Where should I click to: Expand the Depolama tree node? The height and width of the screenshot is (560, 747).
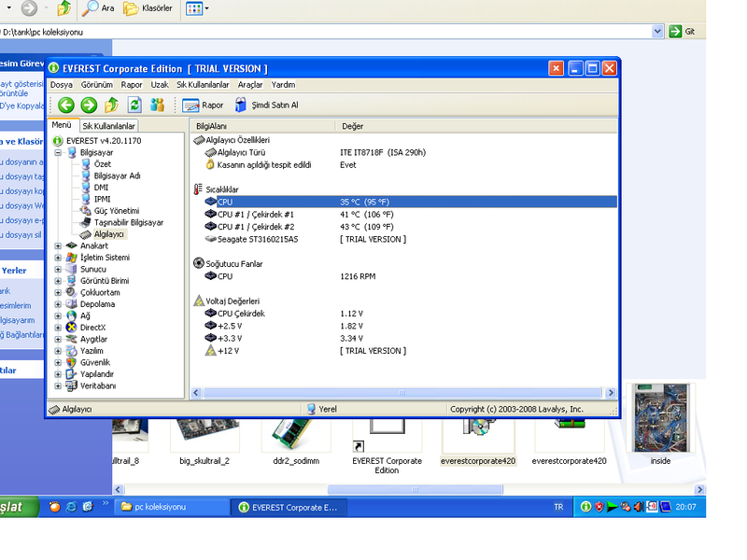[x=58, y=304]
